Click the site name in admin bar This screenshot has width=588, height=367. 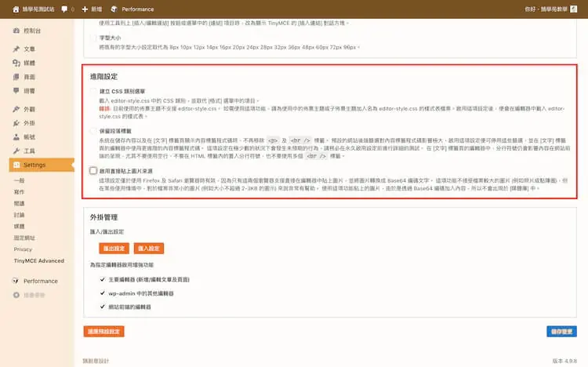click(x=38, y=9)
